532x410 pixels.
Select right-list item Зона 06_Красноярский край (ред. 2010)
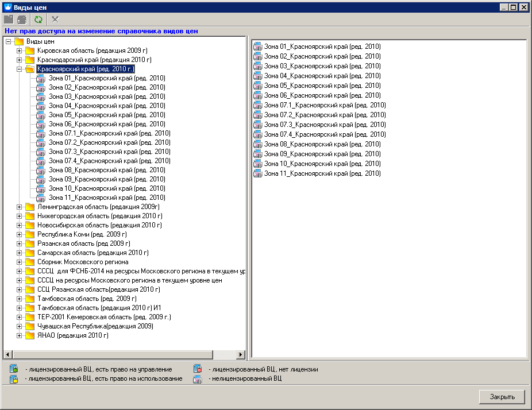click(322, 95)
